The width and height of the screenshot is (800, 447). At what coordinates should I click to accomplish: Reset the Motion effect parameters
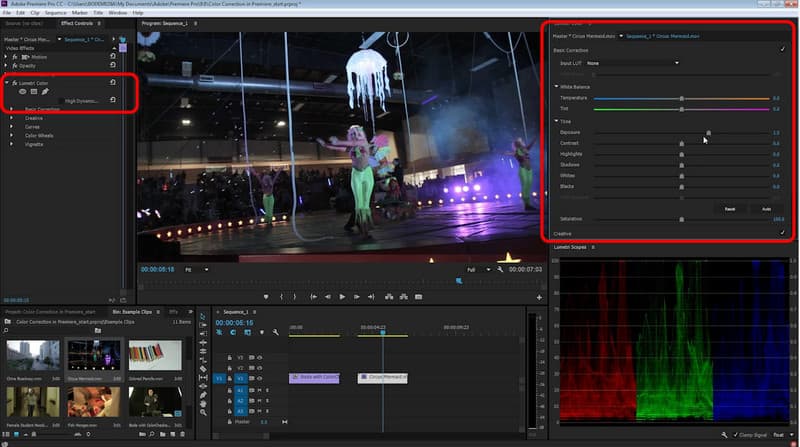(x=112, y=57)
